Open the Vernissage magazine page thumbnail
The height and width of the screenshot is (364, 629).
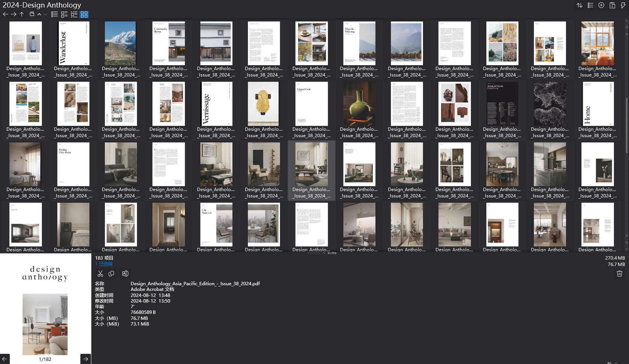coord(216,104)
